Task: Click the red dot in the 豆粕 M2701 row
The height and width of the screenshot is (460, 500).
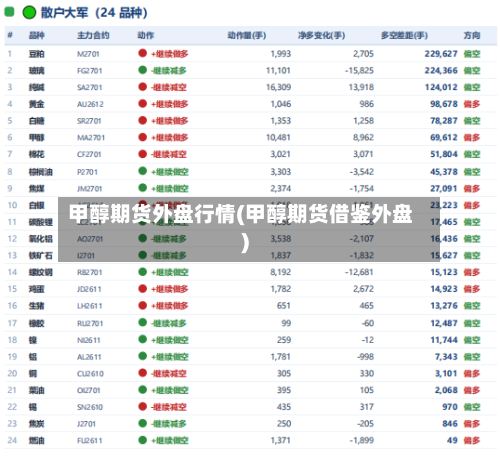Action: point(143,53)
